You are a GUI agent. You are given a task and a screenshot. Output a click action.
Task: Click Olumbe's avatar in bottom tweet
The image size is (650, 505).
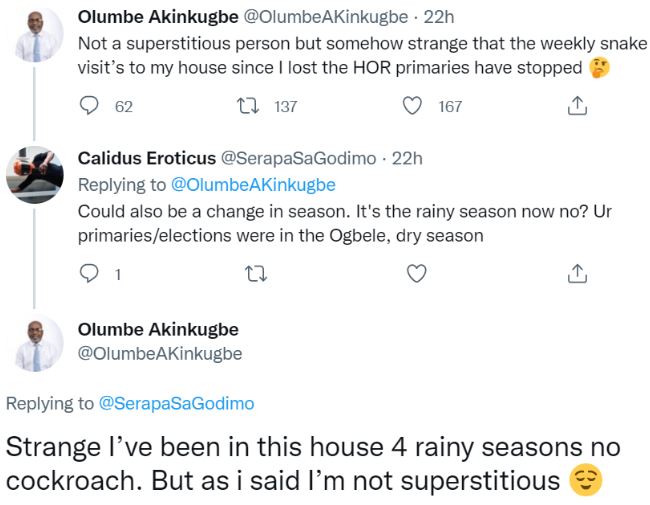[x=36, y=343]
